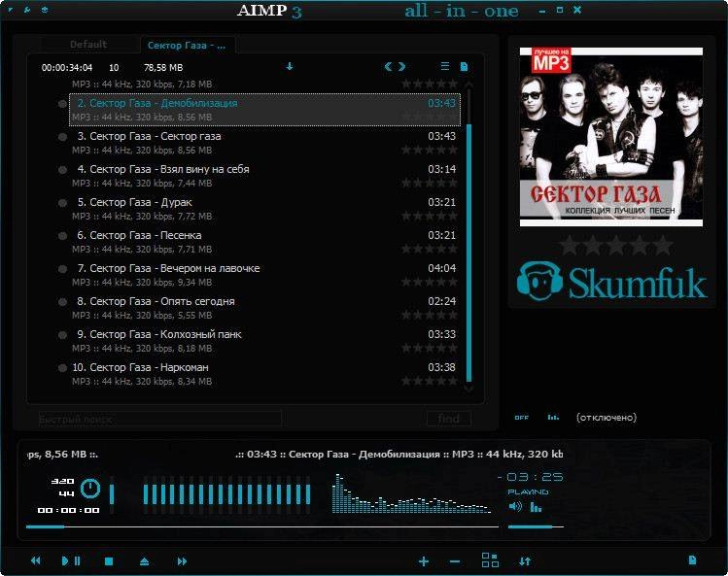Toggle the marker dot for Наркоман
728x576 pixels.
(x=62, y=368)
